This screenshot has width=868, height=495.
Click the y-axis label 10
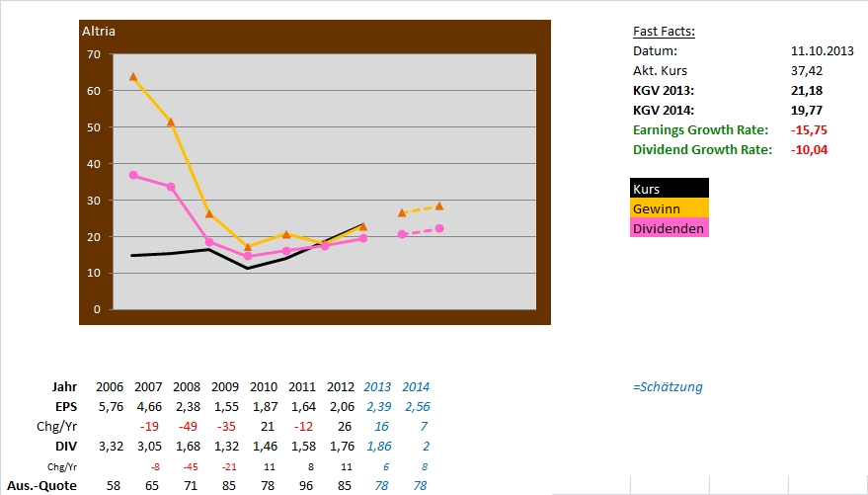94,273
